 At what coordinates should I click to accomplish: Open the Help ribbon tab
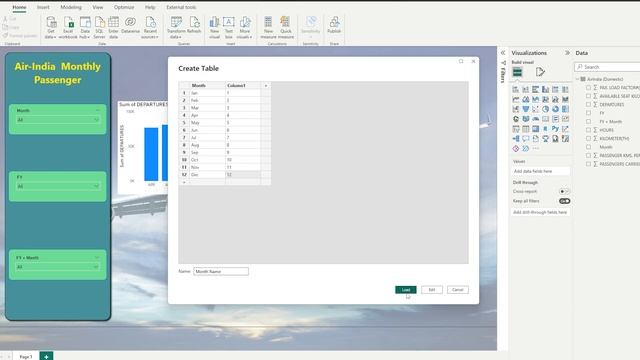[x=150, y=7]
